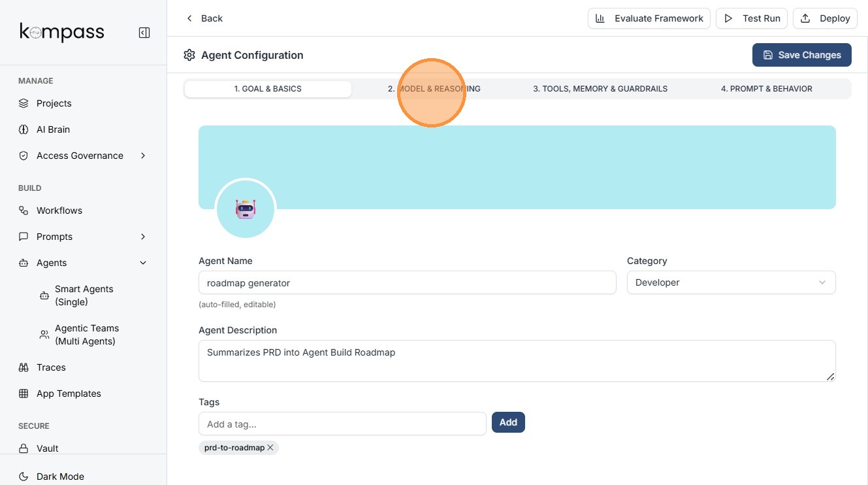Open the Prompt & Behavior tab

click(766, 89)
